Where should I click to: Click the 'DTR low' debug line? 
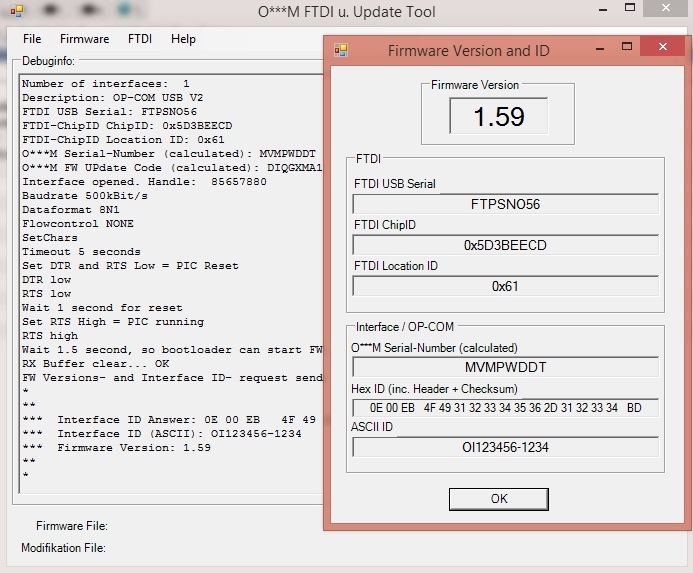pos(46,280)
